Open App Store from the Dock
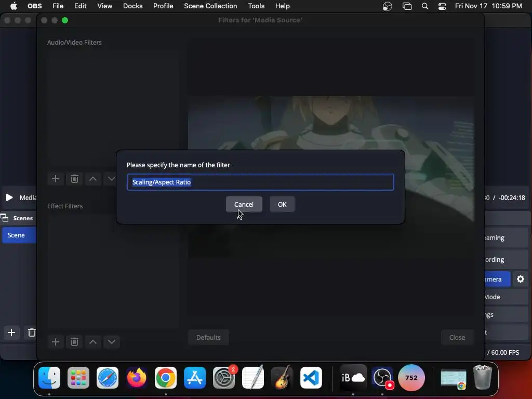Viewport: 532px width, 399px height. point(195,378)
